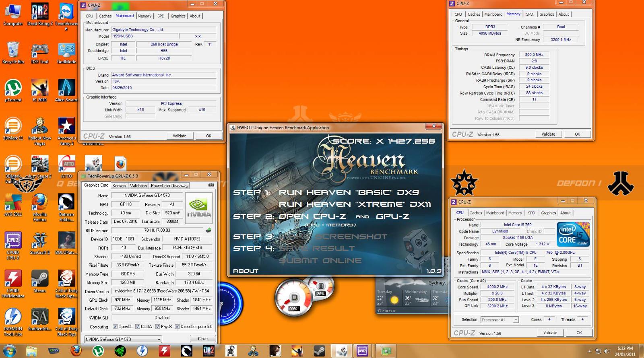Click the GPU-Z link in the Heaven window
The height and width of the screenshot is (358, 644).
click(x=392, y=216)
